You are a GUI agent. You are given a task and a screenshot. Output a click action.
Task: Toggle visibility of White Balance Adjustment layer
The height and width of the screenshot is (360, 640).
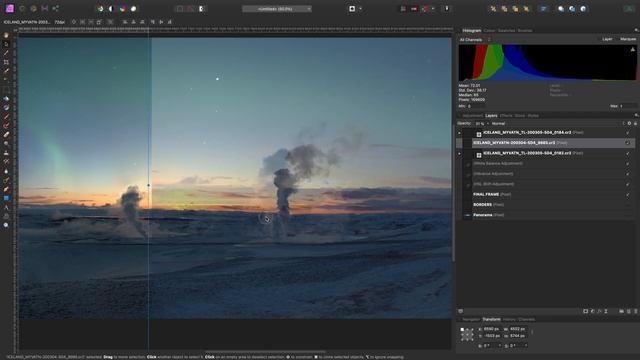(x=628, y=164)
